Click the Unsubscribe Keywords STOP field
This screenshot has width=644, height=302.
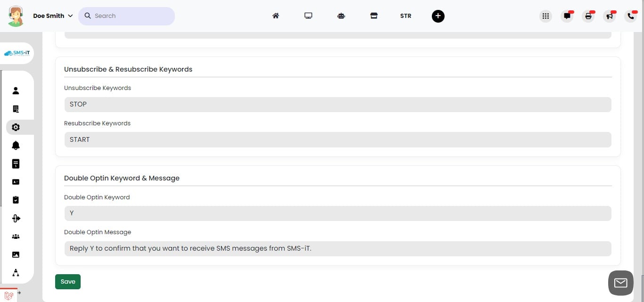(338, 104)
